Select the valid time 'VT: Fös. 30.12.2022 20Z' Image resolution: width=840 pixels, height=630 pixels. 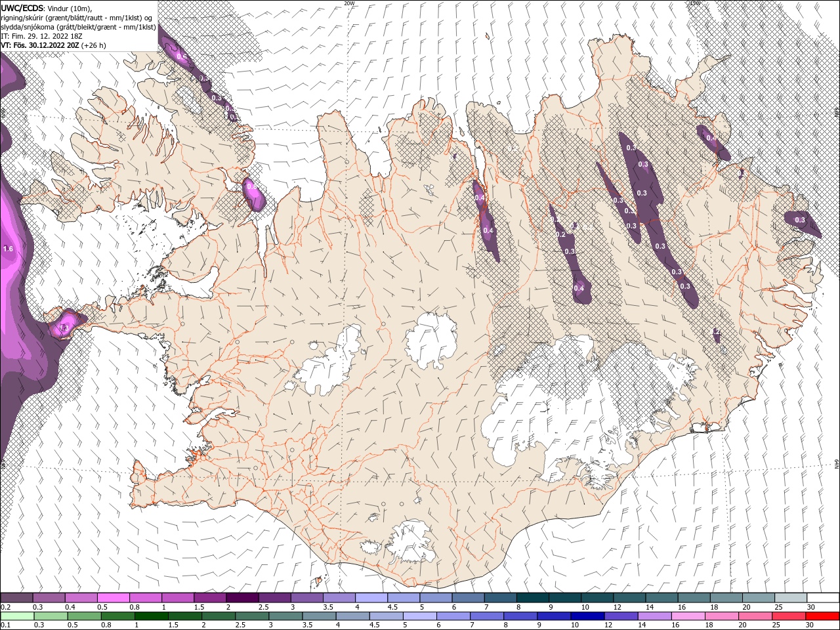(54, 45)
